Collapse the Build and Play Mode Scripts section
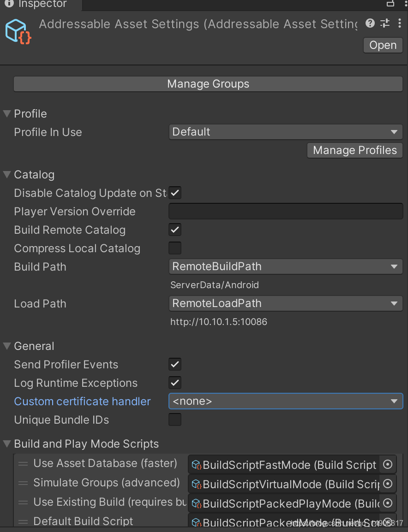Image resolution: width=408 pixels, height=532 pixels. (6, 443)
